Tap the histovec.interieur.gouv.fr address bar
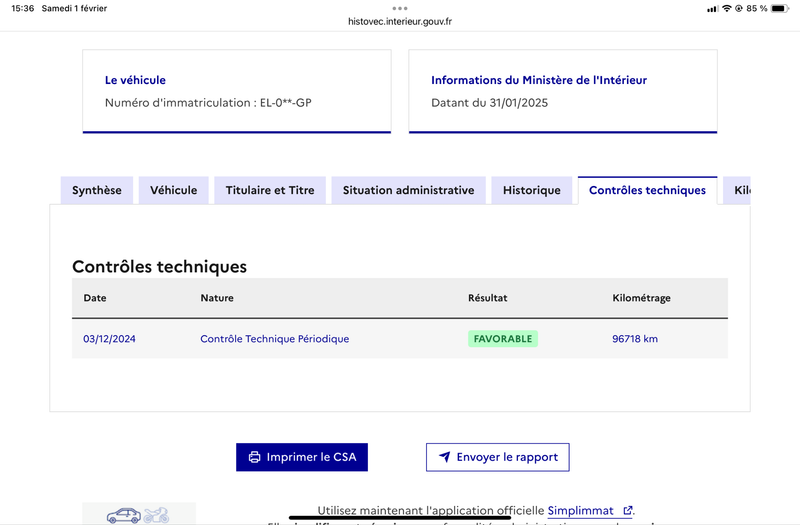800x525 pixels. 399,21
